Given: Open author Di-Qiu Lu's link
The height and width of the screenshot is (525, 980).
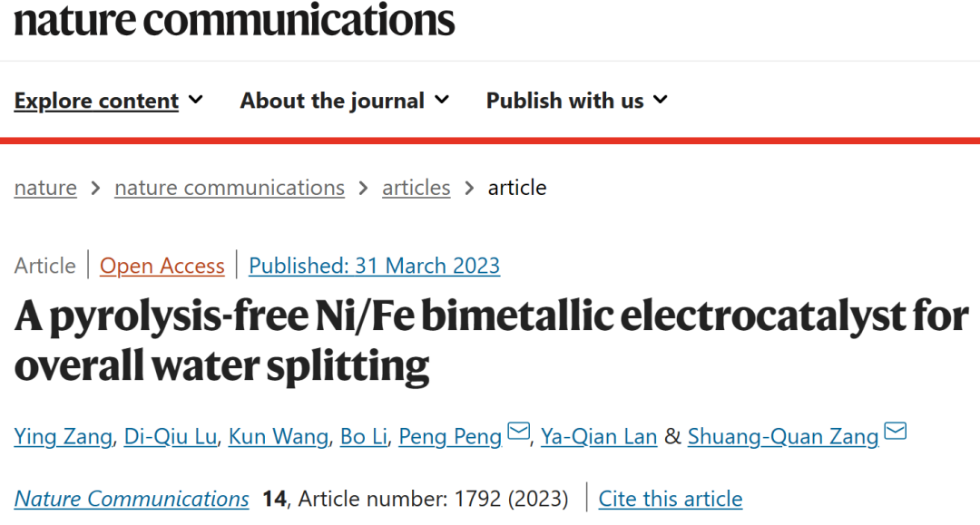Looking at the screenshot, I should tap(171, 436).
